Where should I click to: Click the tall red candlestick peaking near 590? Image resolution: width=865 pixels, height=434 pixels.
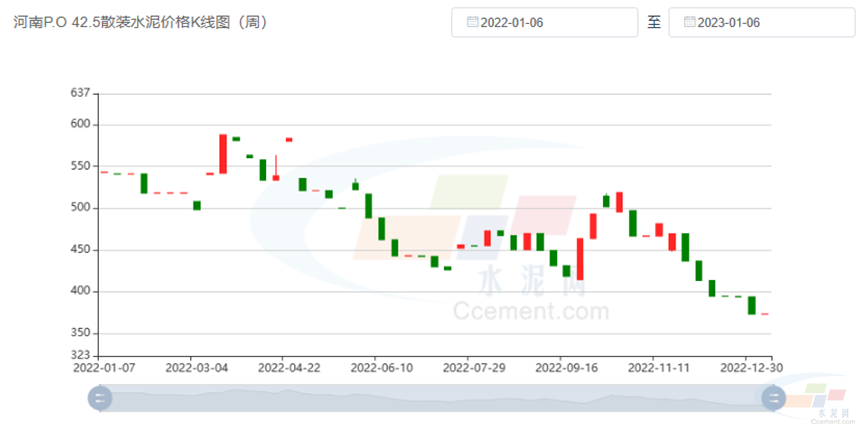tap(223, 154)
